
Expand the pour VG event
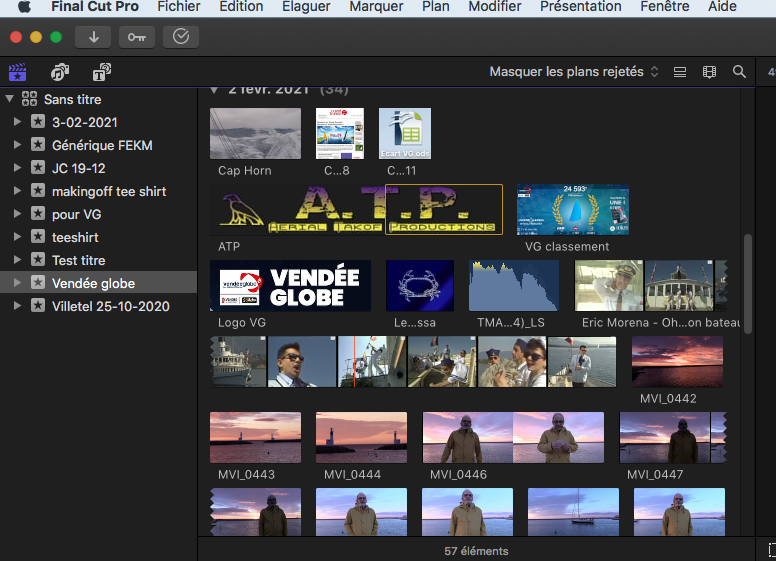[17, 214]
